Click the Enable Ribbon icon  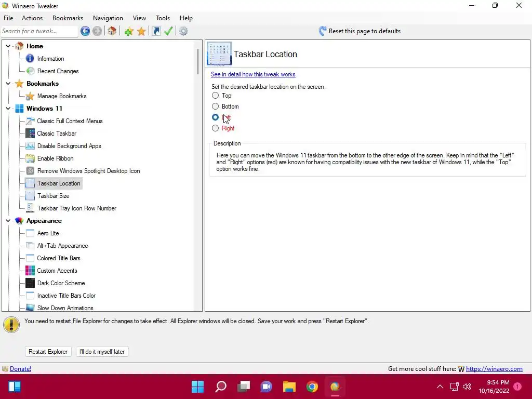click(x=30, y=158)
